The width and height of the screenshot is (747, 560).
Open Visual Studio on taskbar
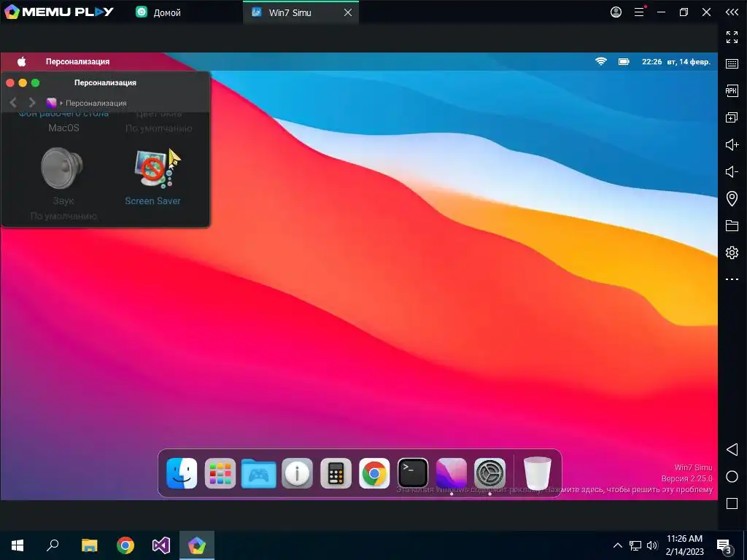pos(161,545)
